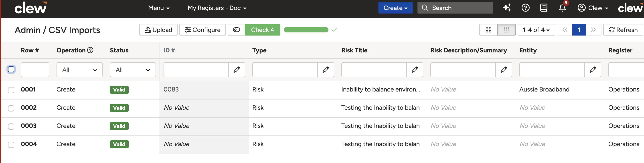Open the document notes icon in header
Image resolution: width=644 pixels, height=163 pixels.
click(x=543, y=8)
